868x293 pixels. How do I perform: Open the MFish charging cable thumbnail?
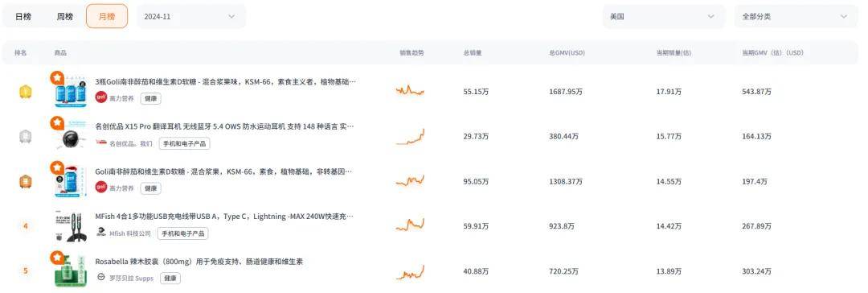coord(71,226)
